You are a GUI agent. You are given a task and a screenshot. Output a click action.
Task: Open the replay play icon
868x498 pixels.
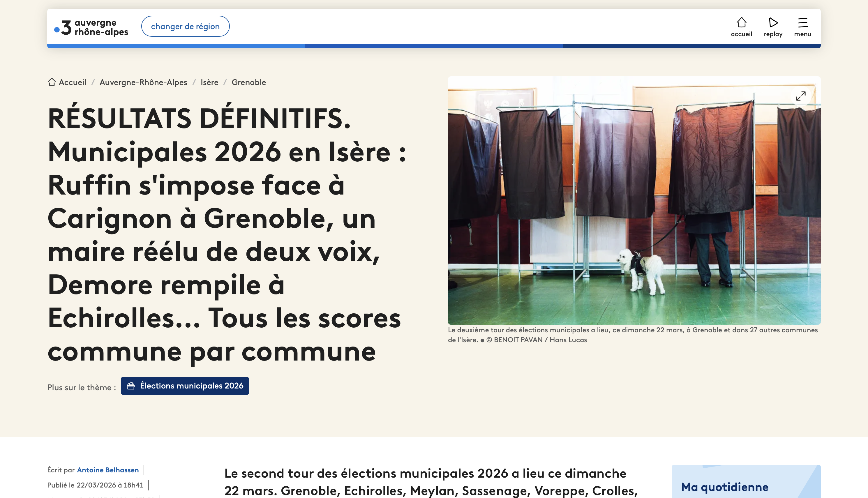[773, 22]
